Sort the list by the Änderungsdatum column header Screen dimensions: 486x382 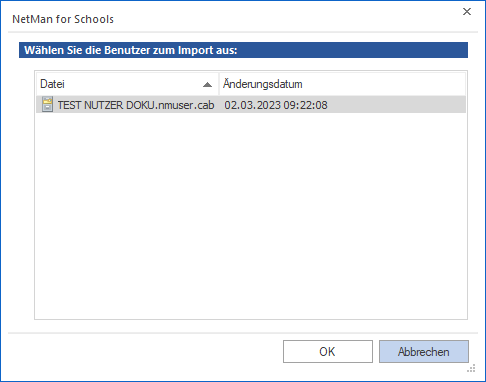[342, 84]
